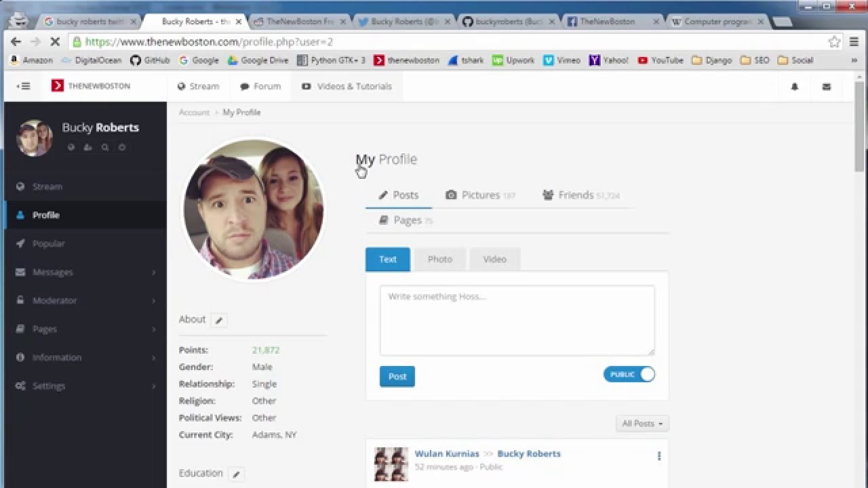Click the Account breadcrumb link
This screenshot has height=488, width=868.
click(x=194, y=113)
